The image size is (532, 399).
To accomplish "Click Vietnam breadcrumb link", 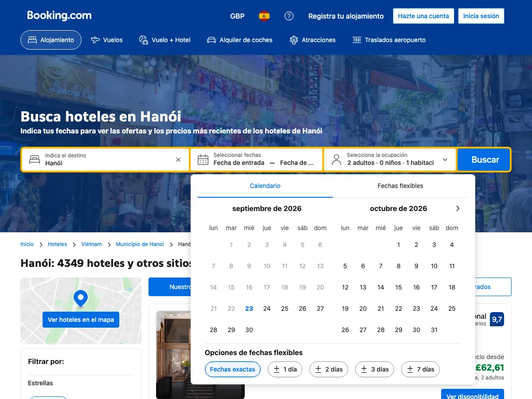I will (x=91, y=244).
